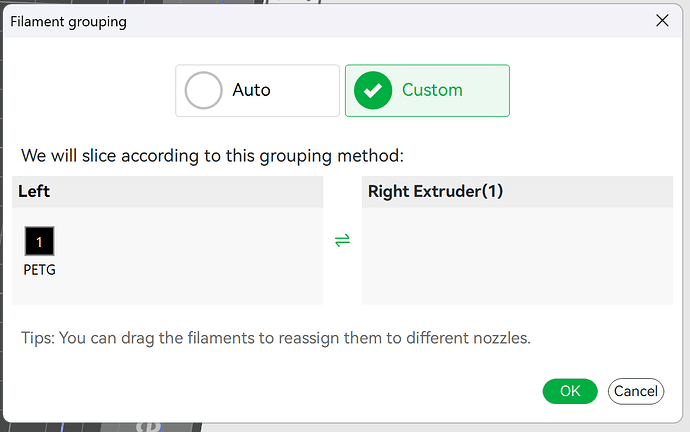Click the green swap extruders arrows icon

click(342, 240)
